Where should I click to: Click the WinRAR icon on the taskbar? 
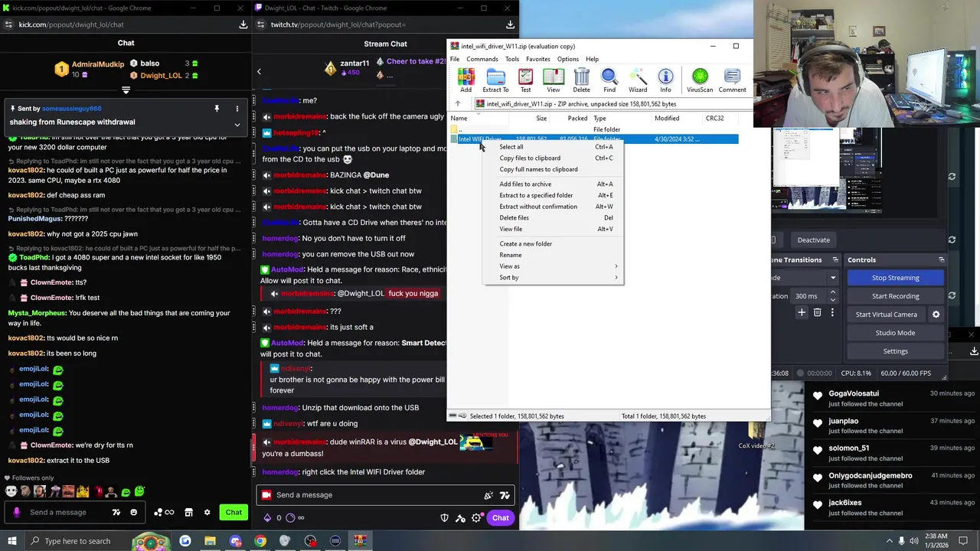[360, 541]
